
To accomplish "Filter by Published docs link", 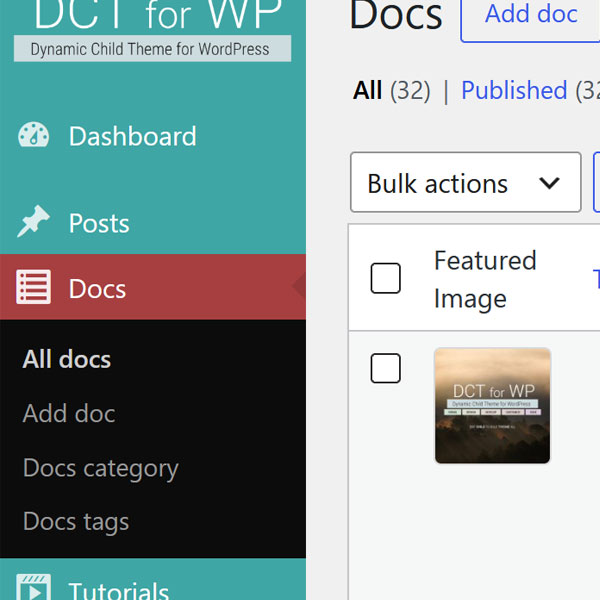I will (514, 90).
